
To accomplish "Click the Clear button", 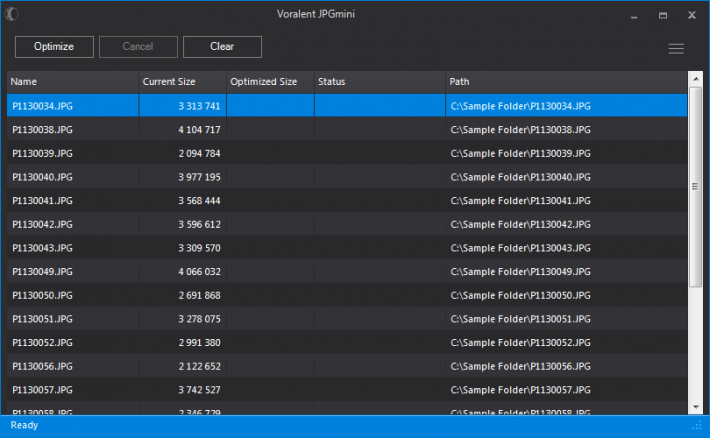I will pos(222,47).
